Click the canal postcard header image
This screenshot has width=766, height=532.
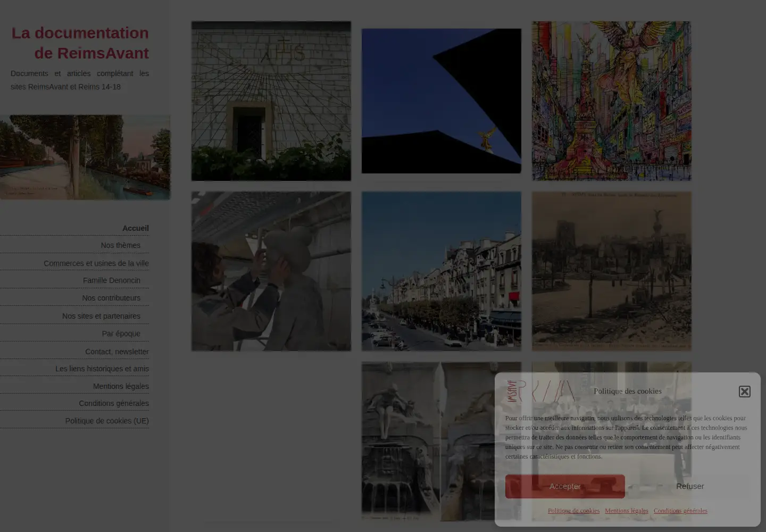point(85,157)
